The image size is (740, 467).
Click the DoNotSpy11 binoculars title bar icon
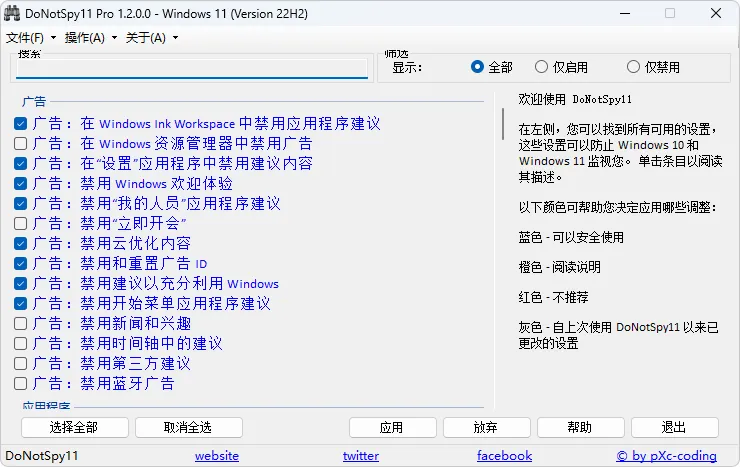pos(12,13)
